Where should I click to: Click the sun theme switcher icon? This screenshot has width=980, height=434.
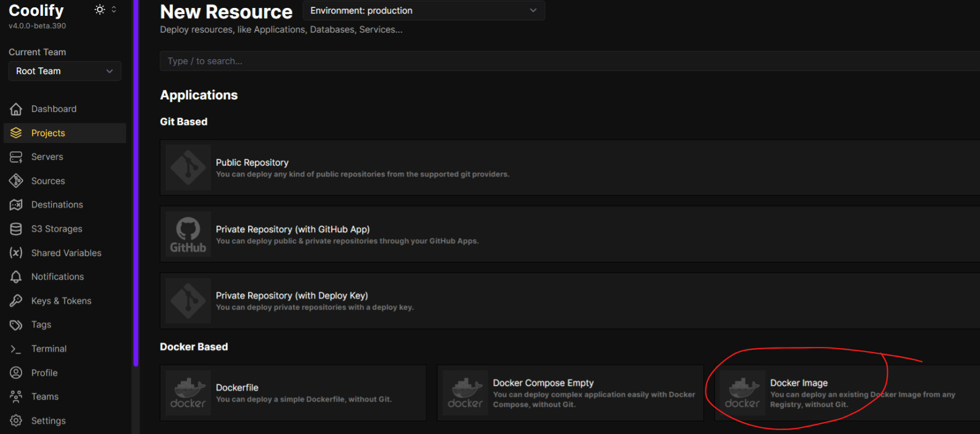click(99, 10)
